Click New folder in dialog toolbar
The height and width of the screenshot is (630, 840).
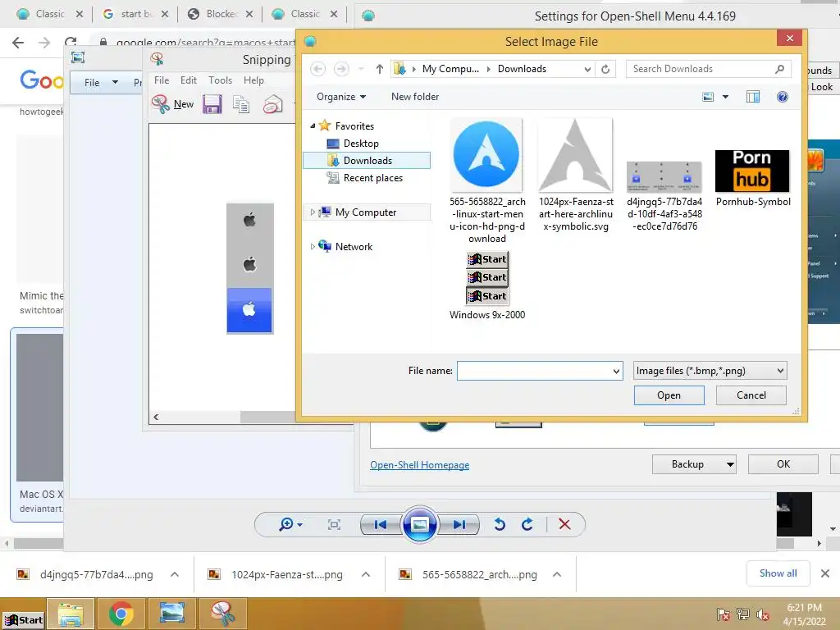[x=415, y=97]
